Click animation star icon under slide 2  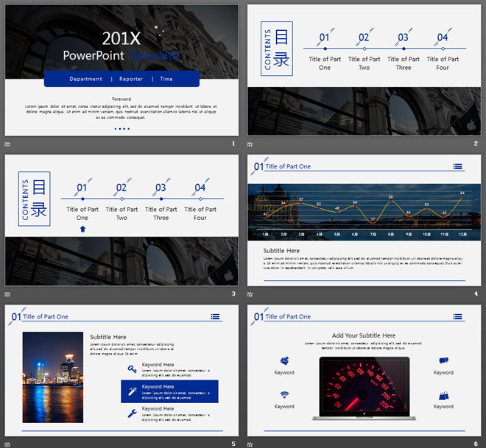coord(250,144)
